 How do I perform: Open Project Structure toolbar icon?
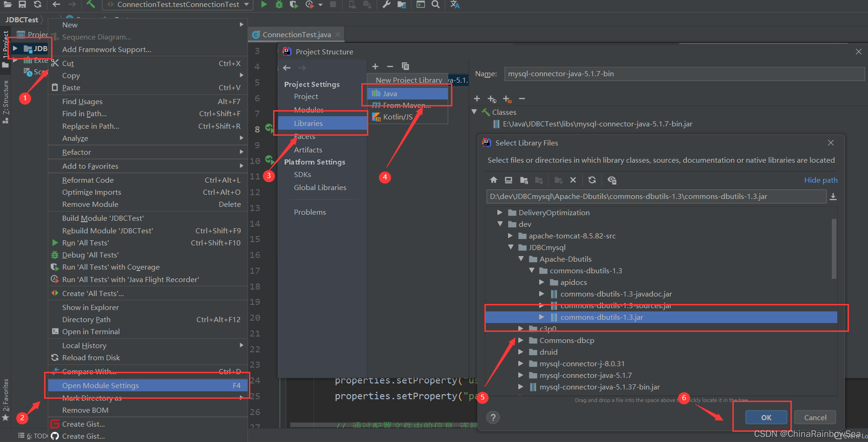click(402, 4)
